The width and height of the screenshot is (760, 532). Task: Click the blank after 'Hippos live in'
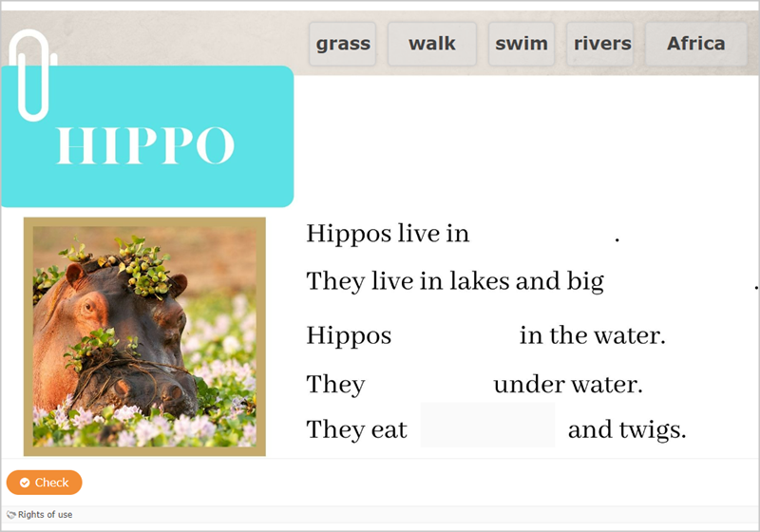tap(541, 234)
